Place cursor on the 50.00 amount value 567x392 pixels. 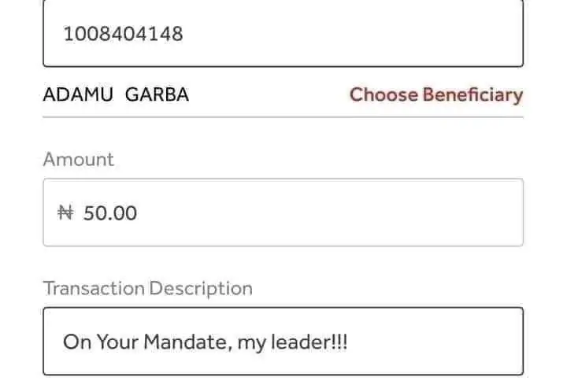[110, 213]
